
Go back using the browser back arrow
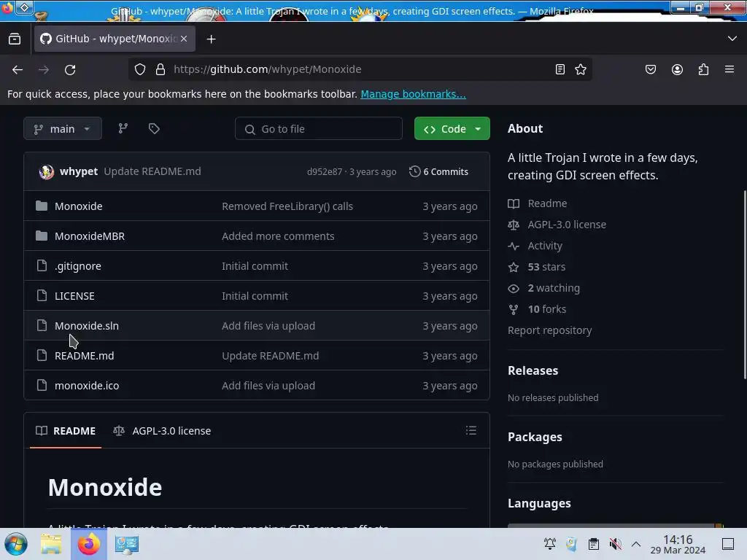click(18, 69)
